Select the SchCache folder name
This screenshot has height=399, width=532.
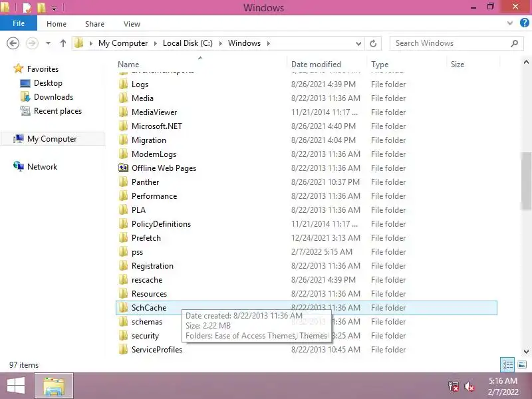point(149,308)
